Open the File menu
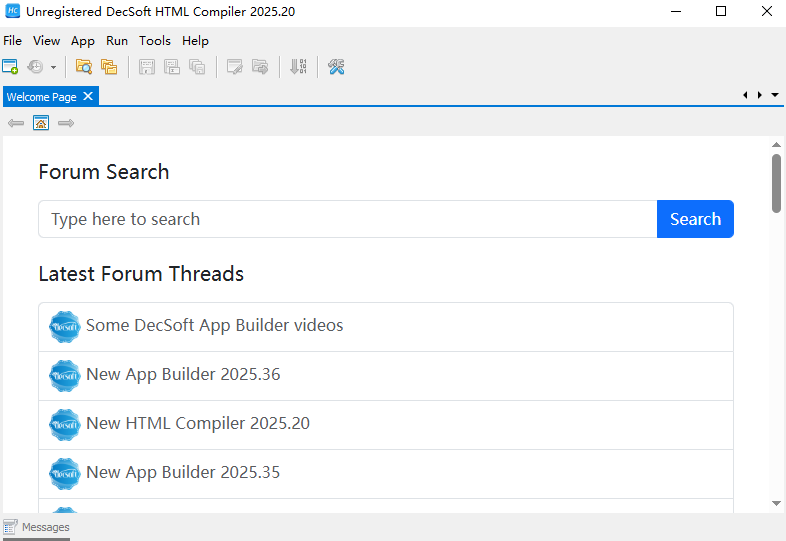This screenshot has height=541, width=786. point(13,41)
